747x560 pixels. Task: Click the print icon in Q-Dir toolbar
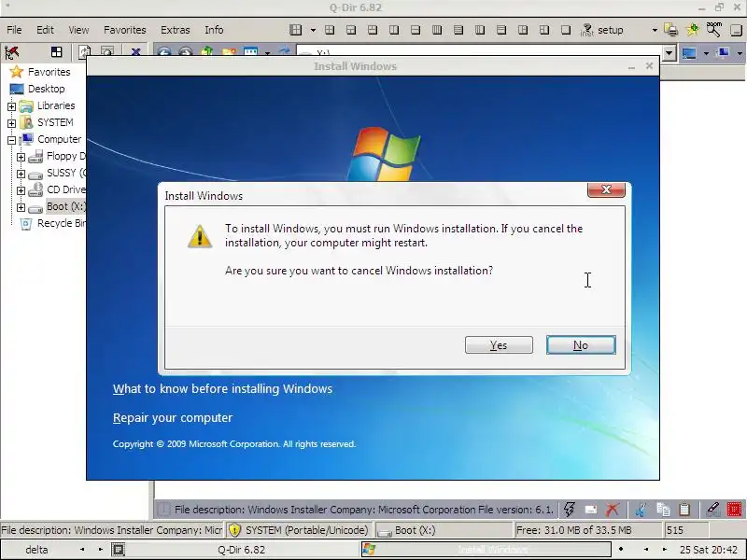pyautogui.click(x=671, y=30)
